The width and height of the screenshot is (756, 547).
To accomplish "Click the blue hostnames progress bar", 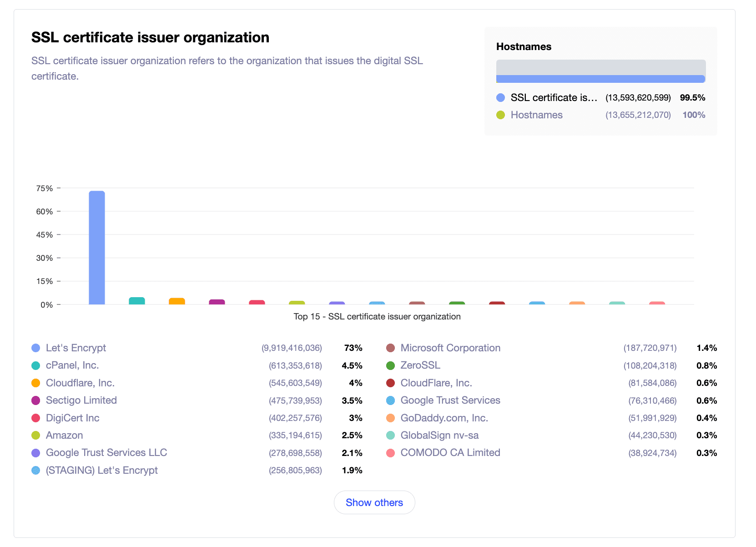I will click(600, 79).
